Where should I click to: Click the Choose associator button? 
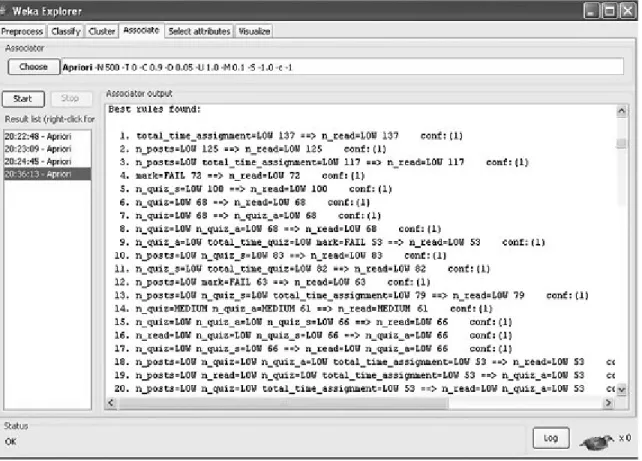click(34, 67)
